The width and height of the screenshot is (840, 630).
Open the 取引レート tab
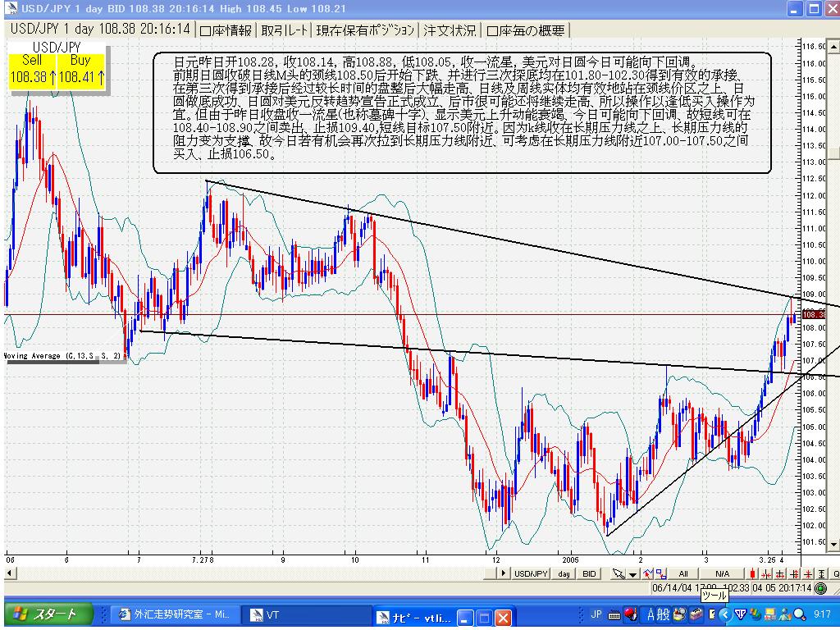285,30
